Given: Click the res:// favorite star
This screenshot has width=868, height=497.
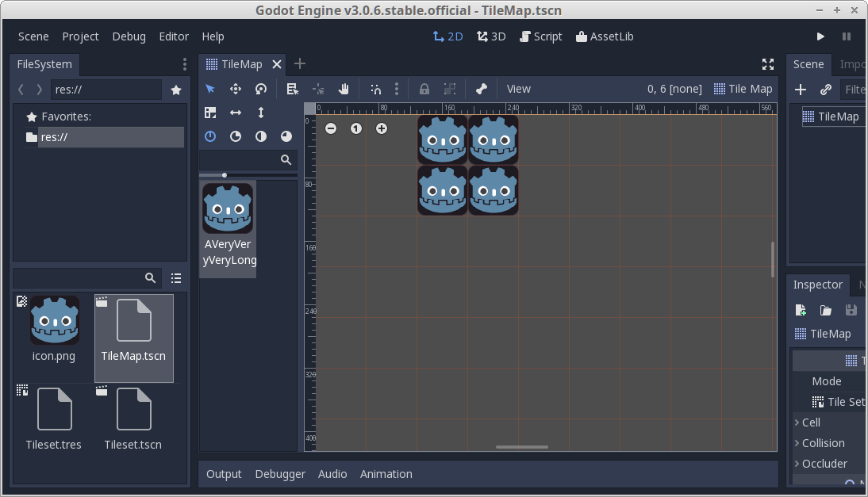Looking at the screenshot, I should pyautogui.click(x=175, y=90).
